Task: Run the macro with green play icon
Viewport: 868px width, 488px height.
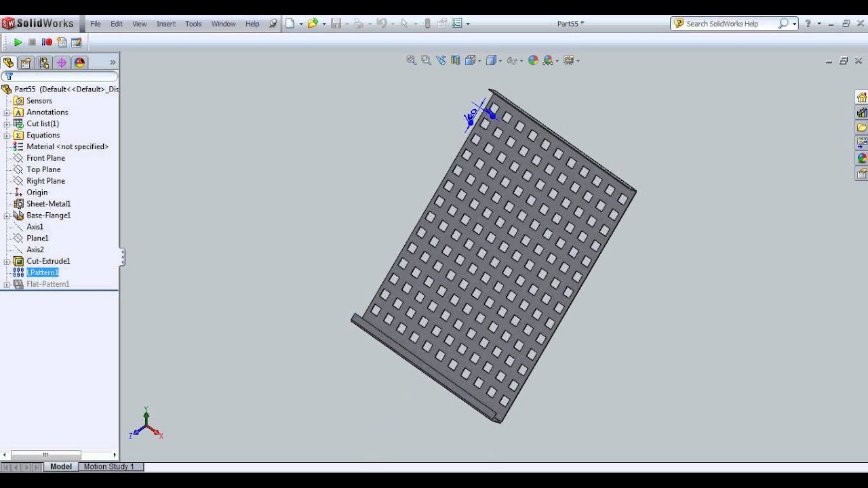Action: click(x=18, y=42)
